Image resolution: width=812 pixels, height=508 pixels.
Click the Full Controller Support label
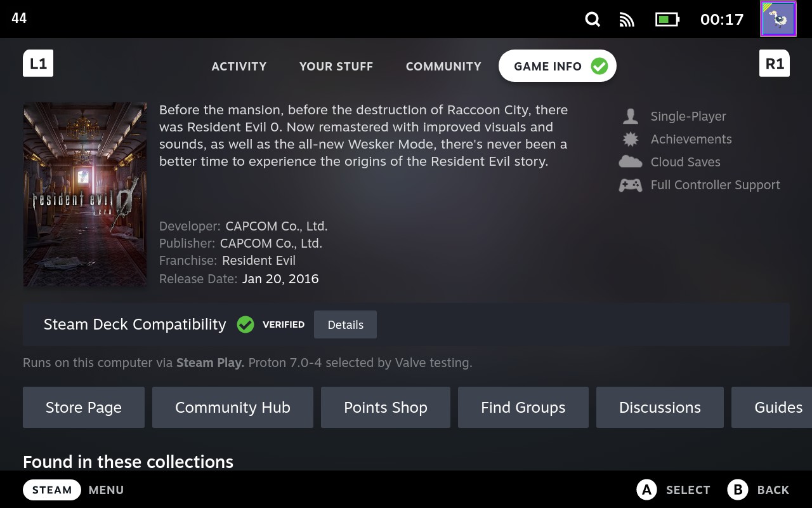[716, 185]
